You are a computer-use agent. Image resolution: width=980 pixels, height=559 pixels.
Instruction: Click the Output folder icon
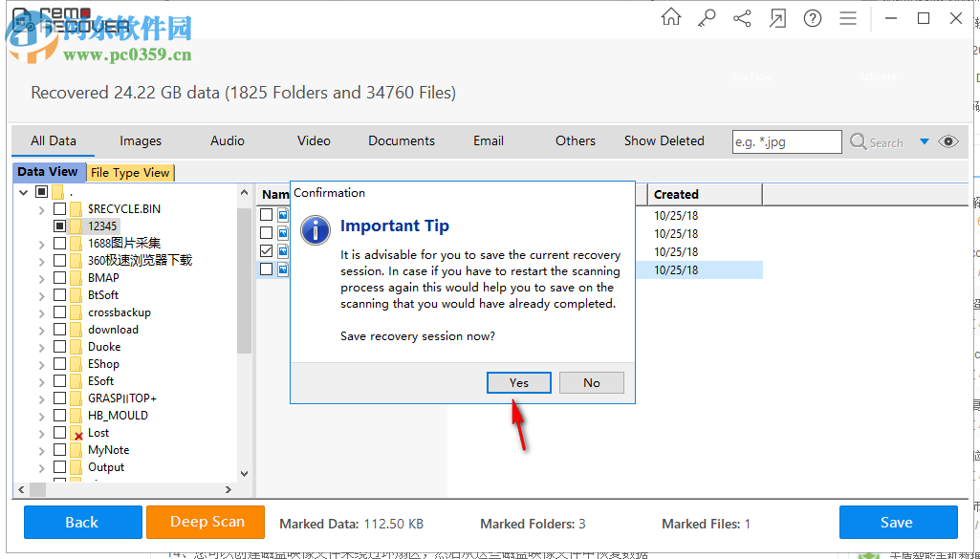tap(76, 467)
